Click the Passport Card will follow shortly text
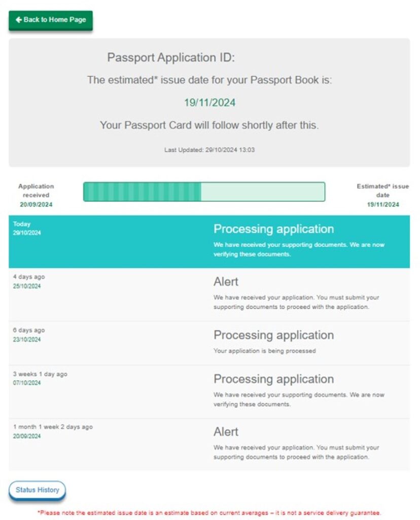 tap(209, 125)
